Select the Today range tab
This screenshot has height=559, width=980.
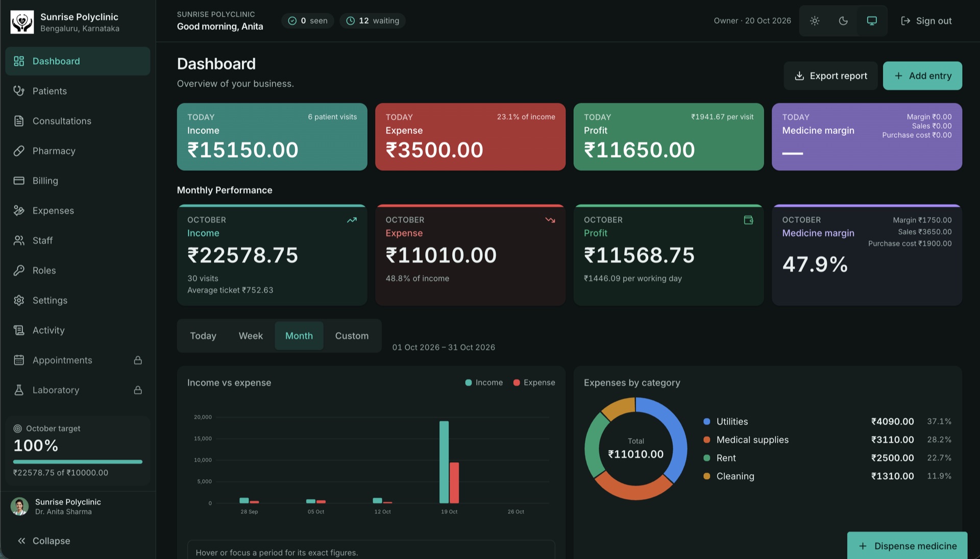[x=203, y=336]
